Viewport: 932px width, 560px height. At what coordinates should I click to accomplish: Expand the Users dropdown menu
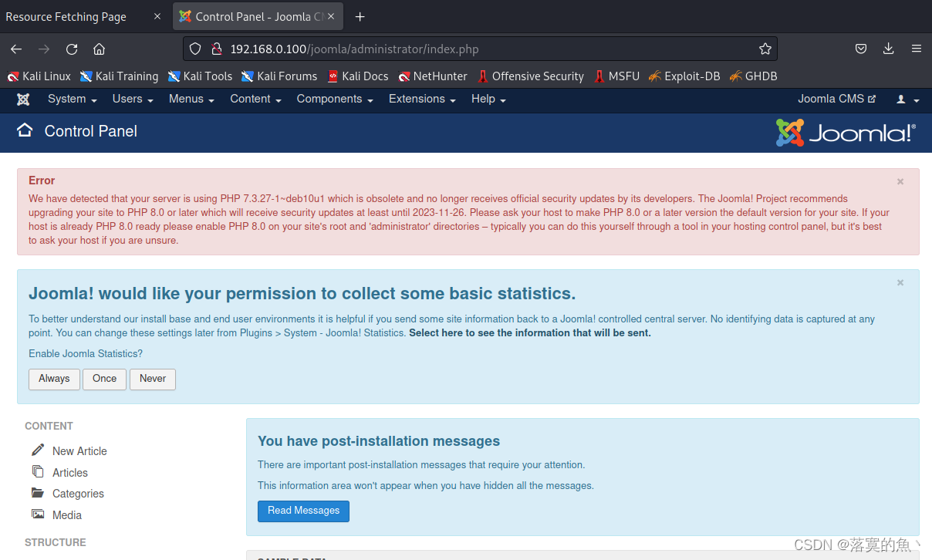(133, 99)
